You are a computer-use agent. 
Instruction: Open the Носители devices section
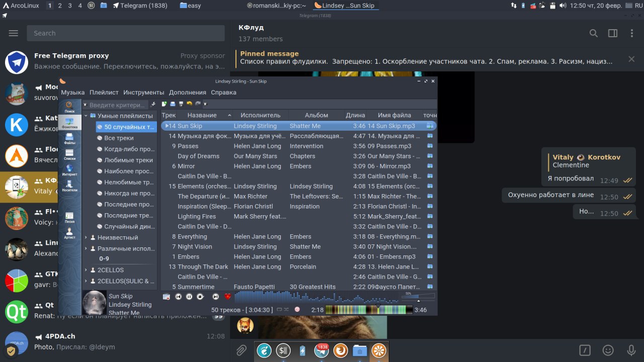pyautogui.click(x=69, y=186)
